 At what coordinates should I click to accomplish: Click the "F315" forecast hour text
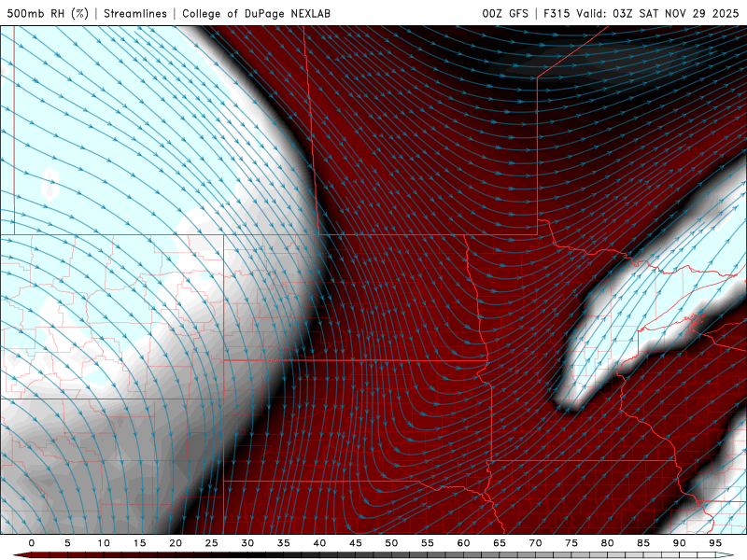point(557,13)
